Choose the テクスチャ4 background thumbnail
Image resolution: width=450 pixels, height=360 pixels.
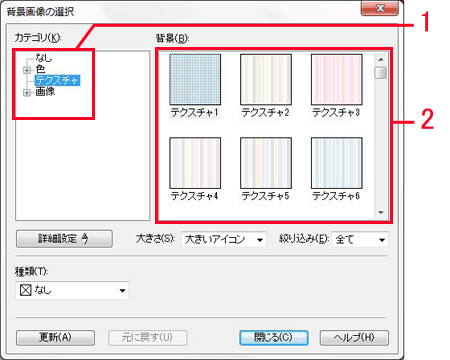point(195,163)
